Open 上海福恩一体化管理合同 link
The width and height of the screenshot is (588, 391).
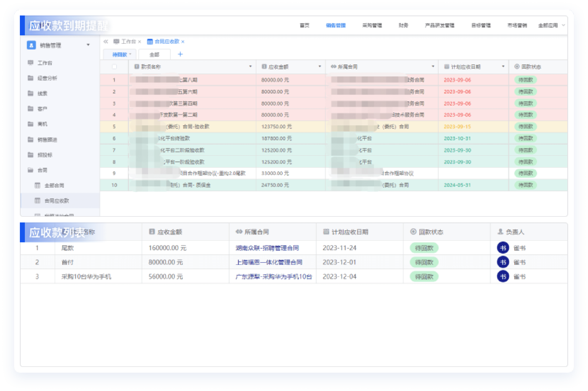tap(269, 262)
